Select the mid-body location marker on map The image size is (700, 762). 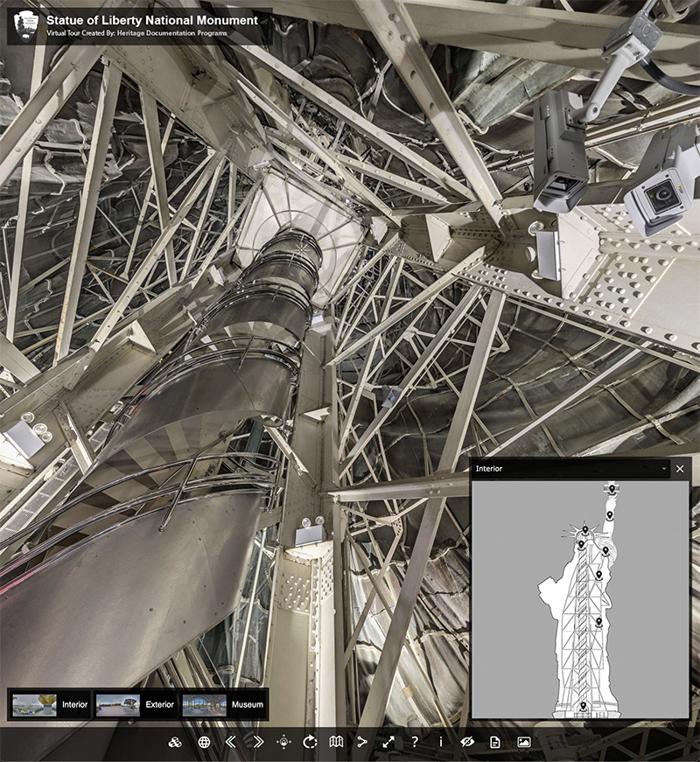(598, 621)
